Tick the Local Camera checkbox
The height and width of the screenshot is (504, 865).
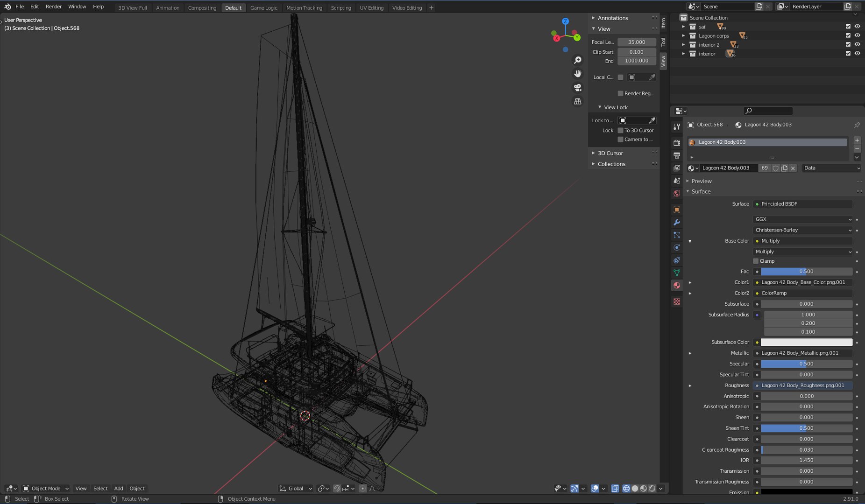point(620,77)
